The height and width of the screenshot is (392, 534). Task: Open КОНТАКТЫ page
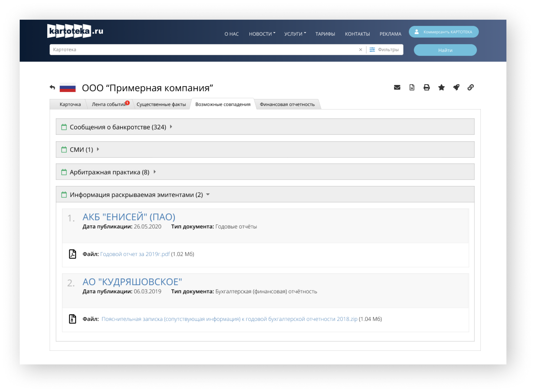tap(357, 34)
